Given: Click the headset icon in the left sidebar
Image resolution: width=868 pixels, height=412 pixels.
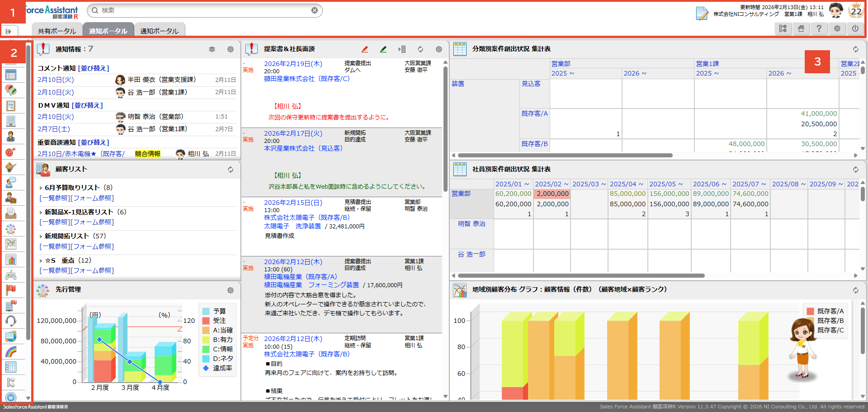Looking at the screenshot, I should pos(11,321).
